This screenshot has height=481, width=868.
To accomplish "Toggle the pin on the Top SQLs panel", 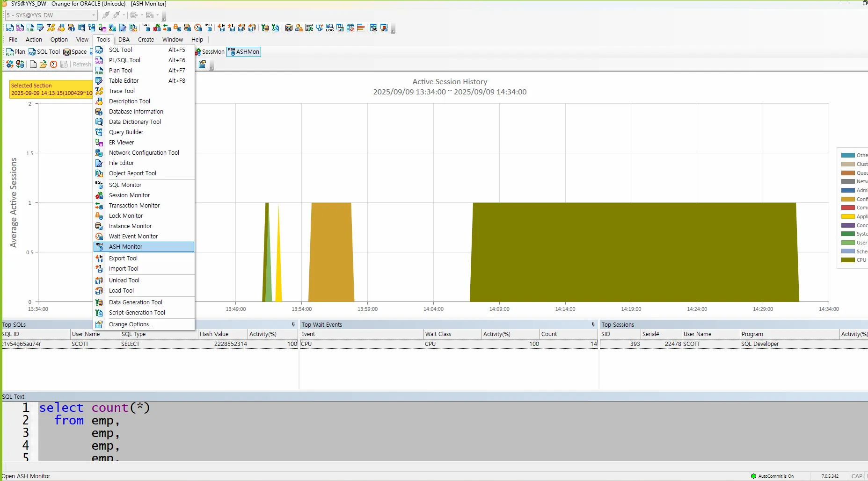I will [293, 324].
